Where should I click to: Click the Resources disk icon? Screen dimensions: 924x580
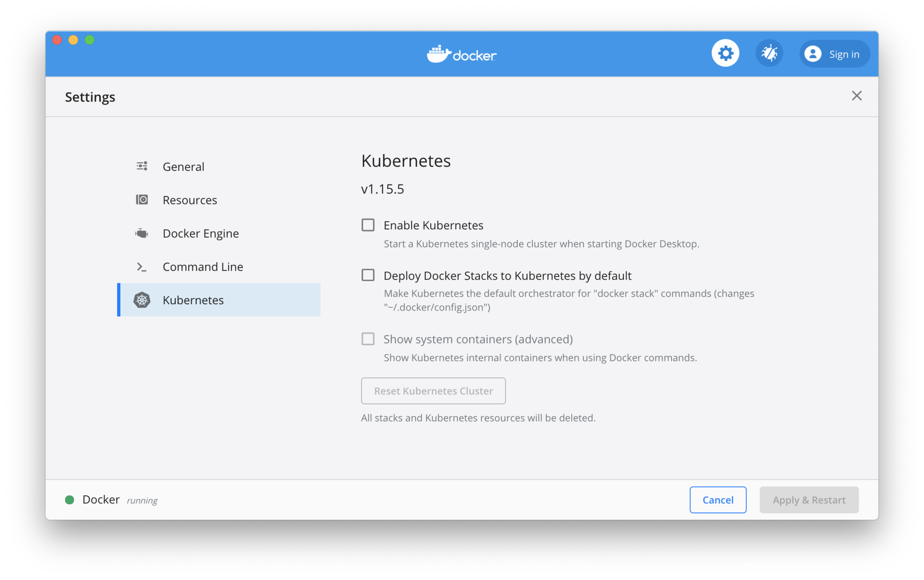142,200
